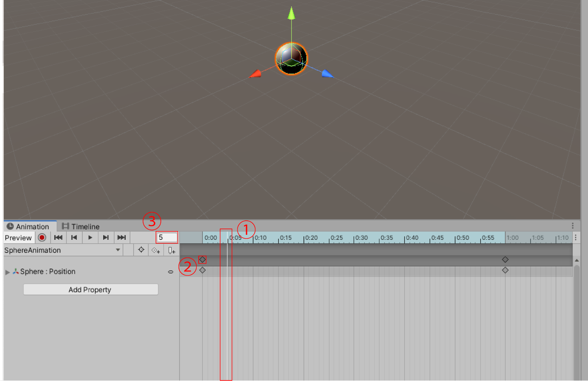Select the sphere object in scene
The image size is (588, 381).
(x=291, y=58)
